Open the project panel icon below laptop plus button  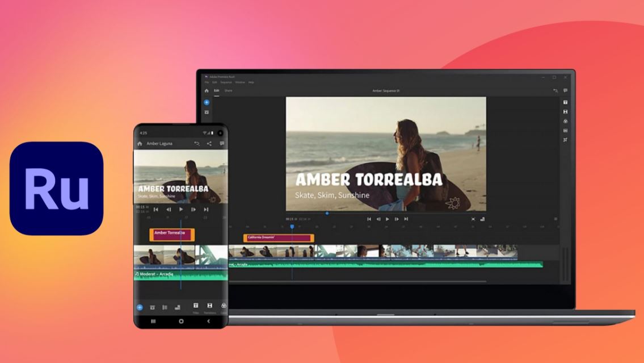[x=207, y=112]
